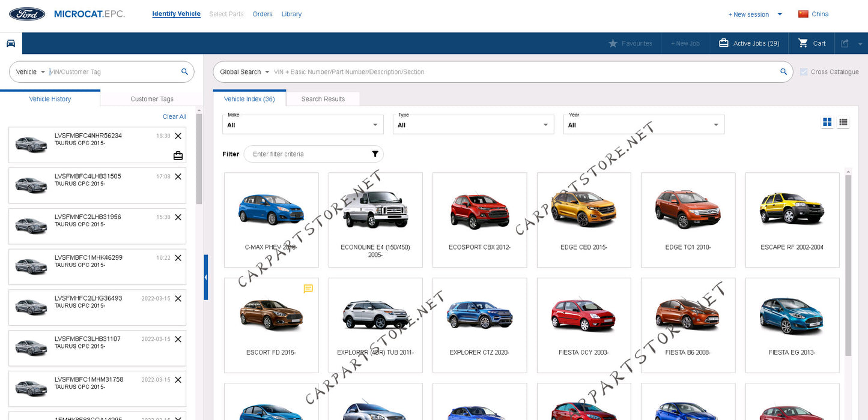Click the vehicle car icon in blue bar
Image resolution: width=868 pixels, height=420 pixels.
coord(11,43)
